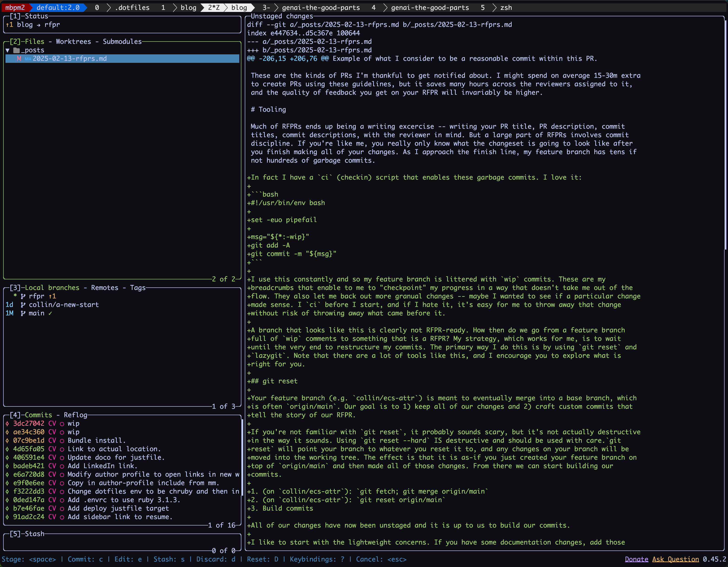The height and width of the screenshot is (567, 728).
Task: Open the Submodules tab
Action: [122, 42]
